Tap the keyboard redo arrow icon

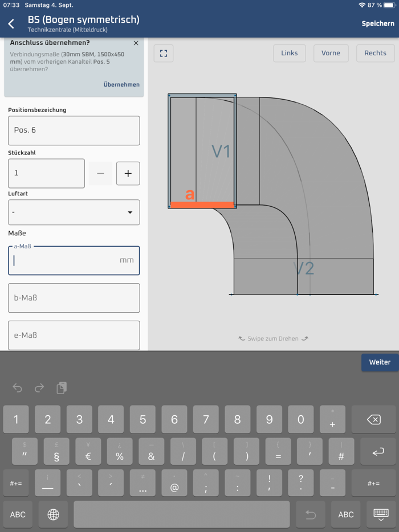click(x=39, y=388)
